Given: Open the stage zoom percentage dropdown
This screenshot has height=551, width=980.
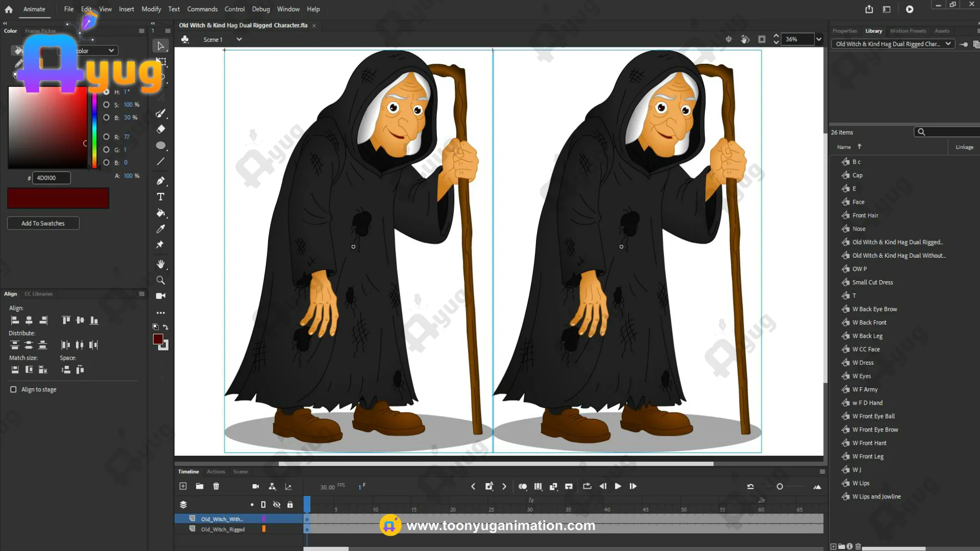Looking at the screenshot, I should 819,39.
